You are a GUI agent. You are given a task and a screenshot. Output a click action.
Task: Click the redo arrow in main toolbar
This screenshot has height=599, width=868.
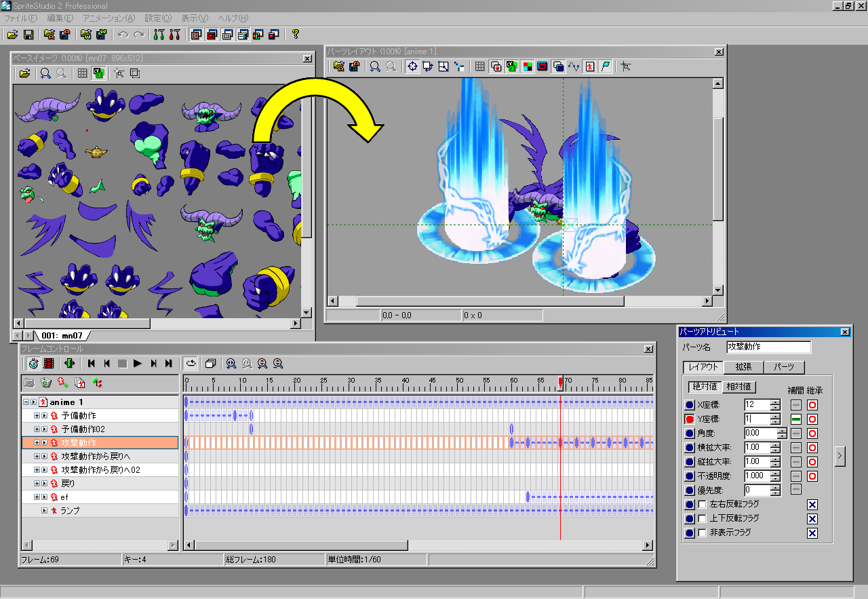[x=138, y=34]
